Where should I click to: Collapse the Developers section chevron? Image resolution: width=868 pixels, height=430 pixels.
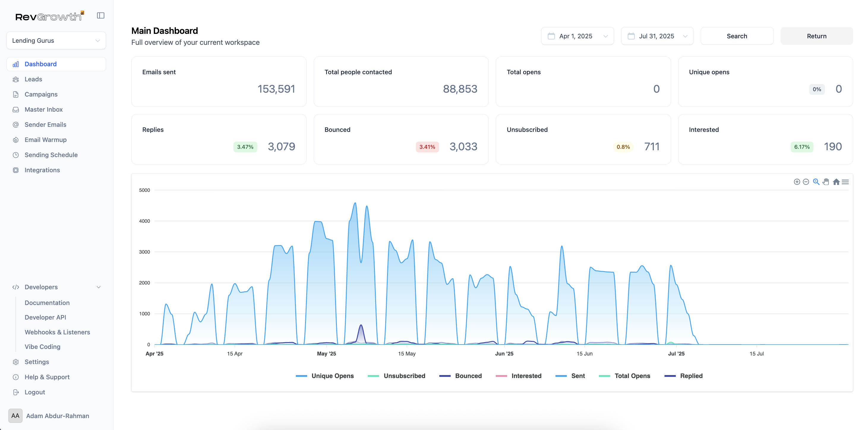pyautogui.click(x=98, y=287)
